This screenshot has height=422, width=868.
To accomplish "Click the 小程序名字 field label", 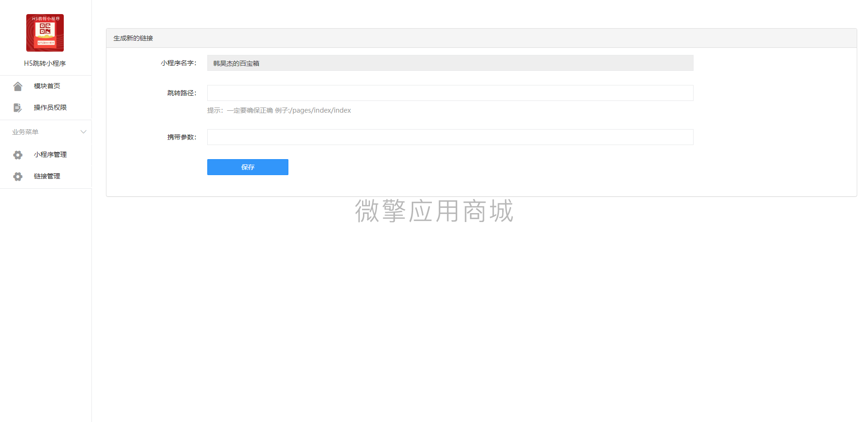I will (x=179, y=63).
